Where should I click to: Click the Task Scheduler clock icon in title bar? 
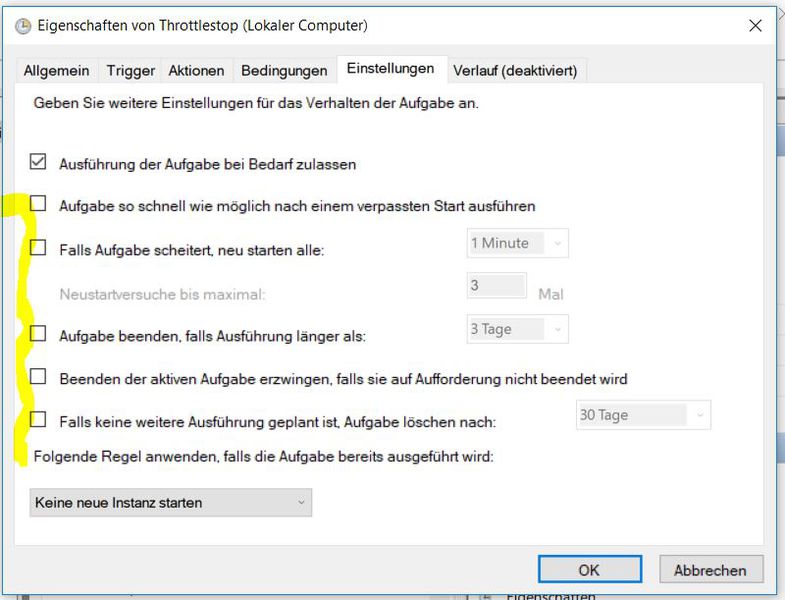pos(23,26)
